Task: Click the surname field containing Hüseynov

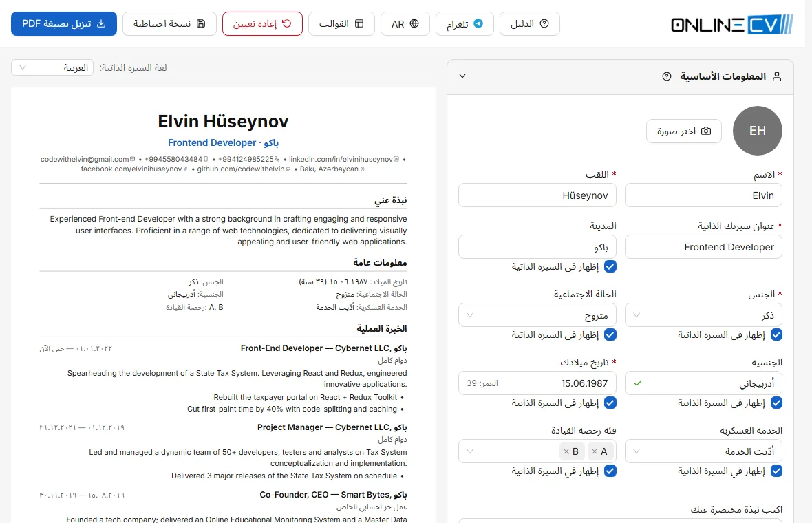Action: pyautogui.click(x=537, y=195)
